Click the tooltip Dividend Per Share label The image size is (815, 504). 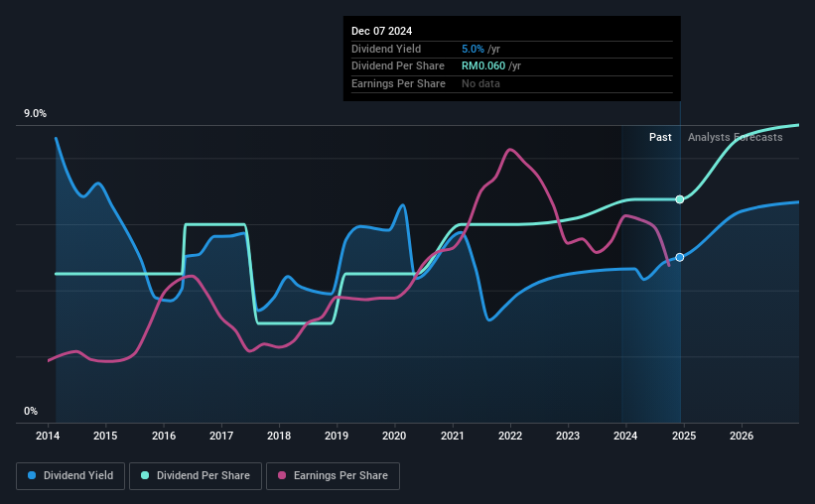coord(398,66)
